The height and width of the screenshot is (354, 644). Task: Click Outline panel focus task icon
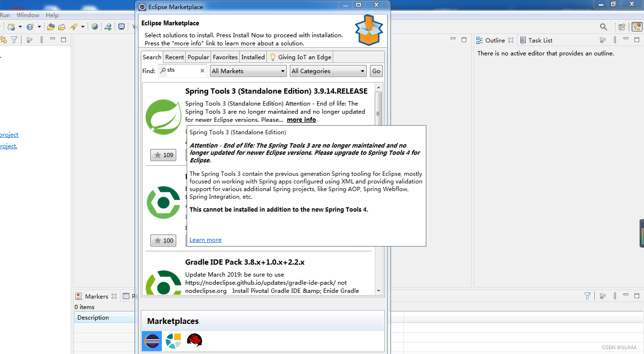(603, 40)
